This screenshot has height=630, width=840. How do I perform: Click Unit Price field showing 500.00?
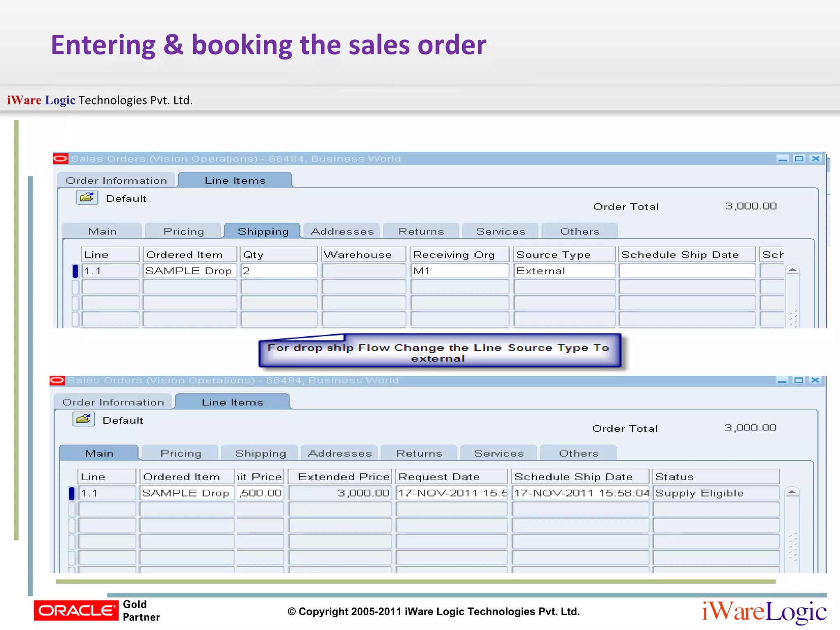point(260,493)
